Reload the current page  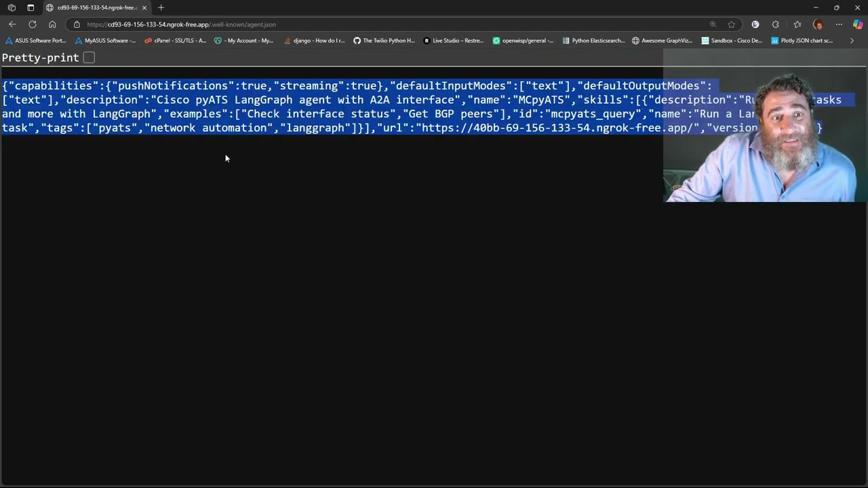(32, 24)
